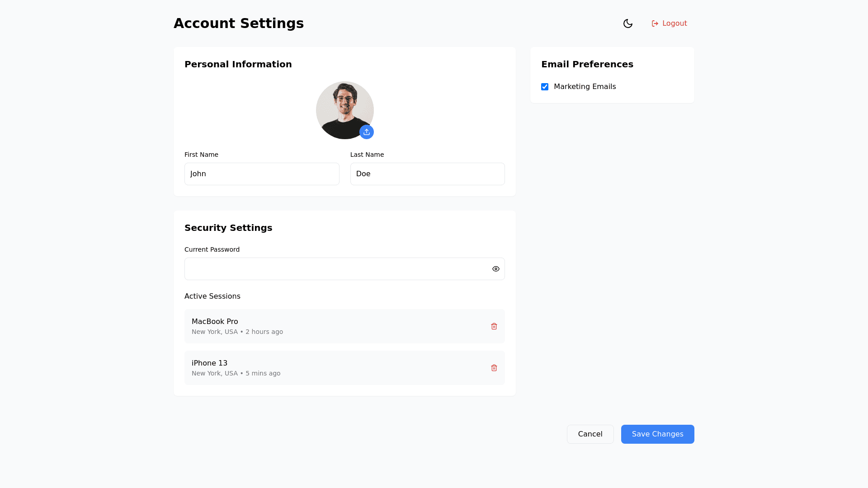Select the iPhone 13 session entry

coord(316,368)
